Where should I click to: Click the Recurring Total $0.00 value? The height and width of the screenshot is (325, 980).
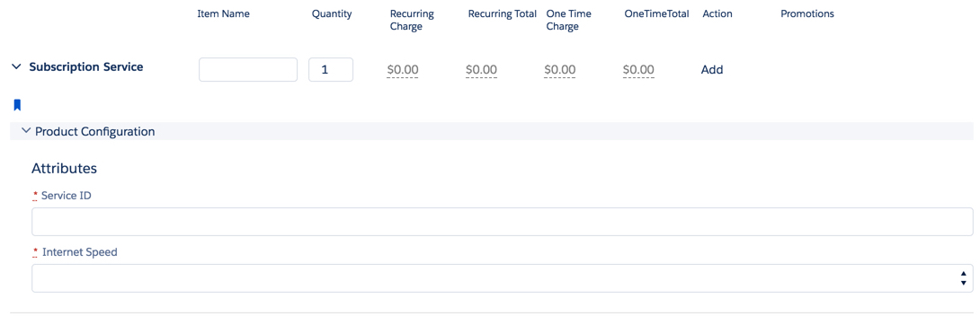click(x=481, y=70)
